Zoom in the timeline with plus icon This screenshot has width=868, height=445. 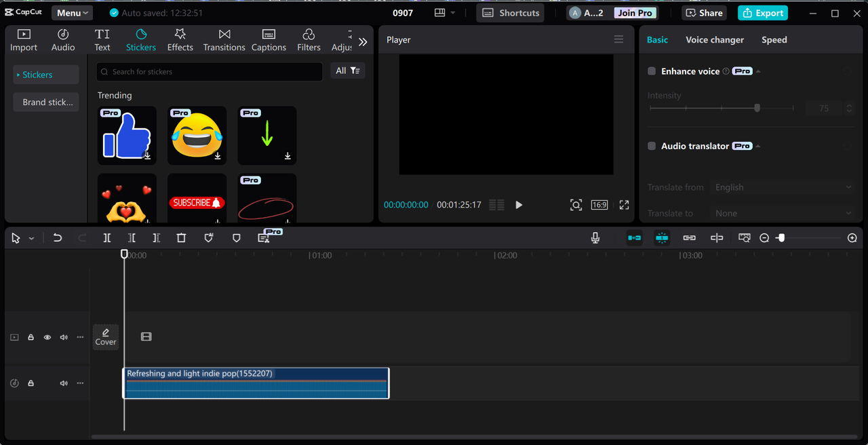852,238
